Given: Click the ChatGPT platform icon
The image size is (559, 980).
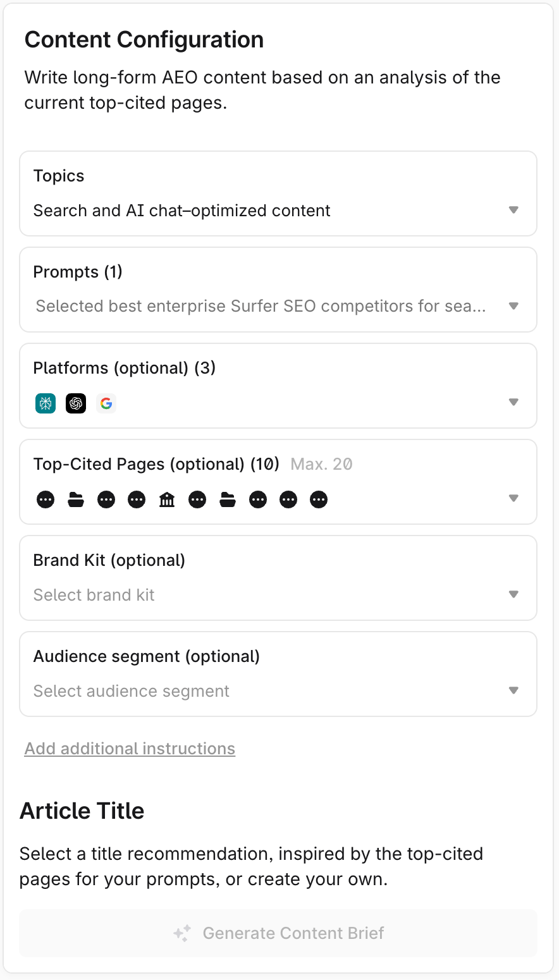Looking at the screenshot, I should click(76, 403).
